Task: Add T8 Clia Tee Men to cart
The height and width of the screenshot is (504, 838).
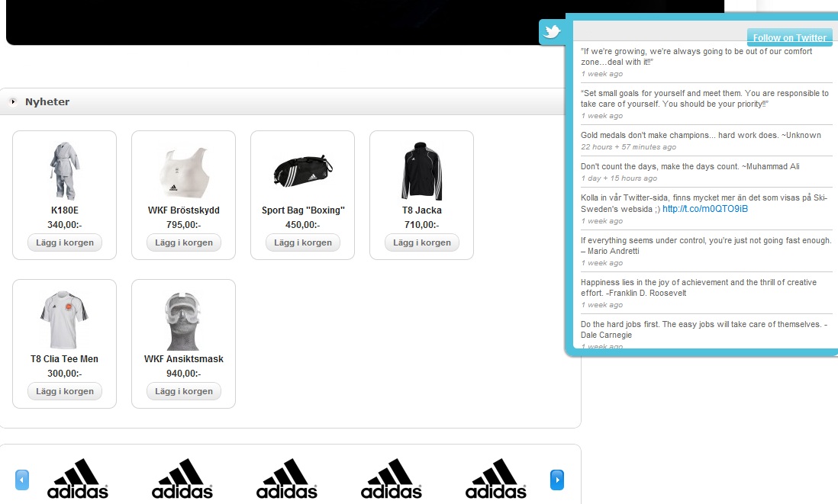Action: (65, 391)
